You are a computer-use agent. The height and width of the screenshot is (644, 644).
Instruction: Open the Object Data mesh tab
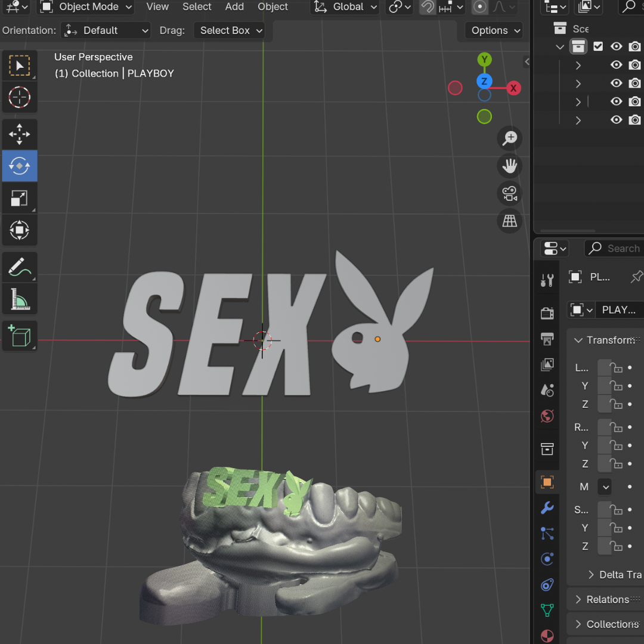[547, 611]
